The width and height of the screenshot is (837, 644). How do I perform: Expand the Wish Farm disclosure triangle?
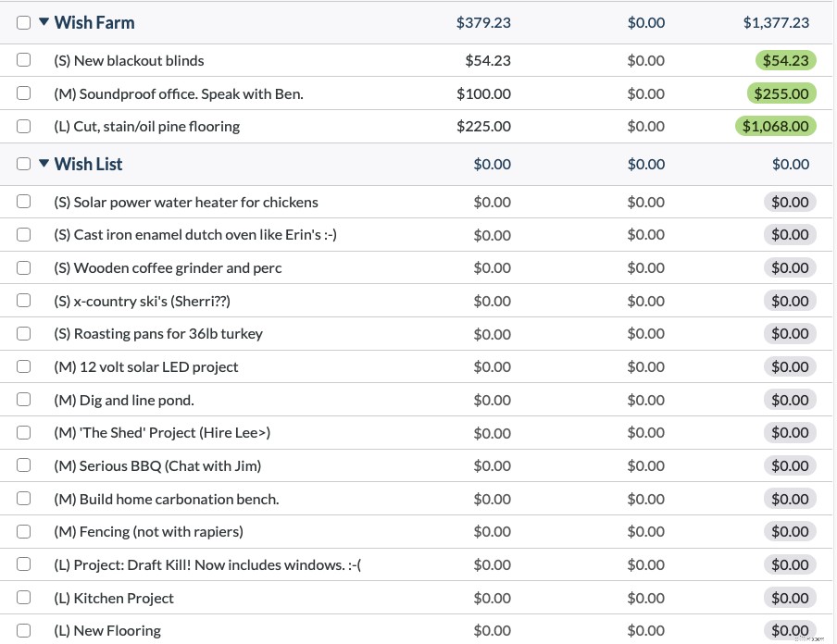pyautogui.click(x=44, y=22)
